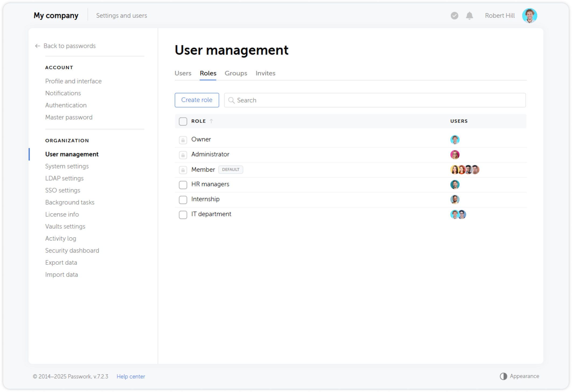Open the Invites tab

pos(265,73)
